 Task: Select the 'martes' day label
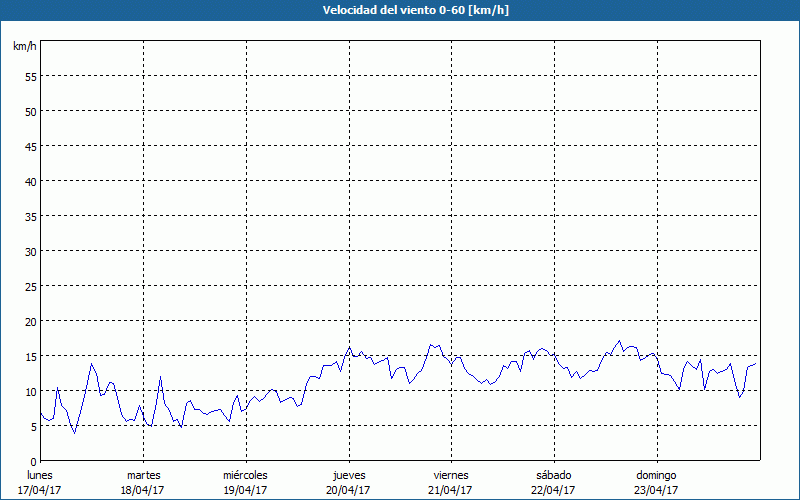(x=143, y=475)
